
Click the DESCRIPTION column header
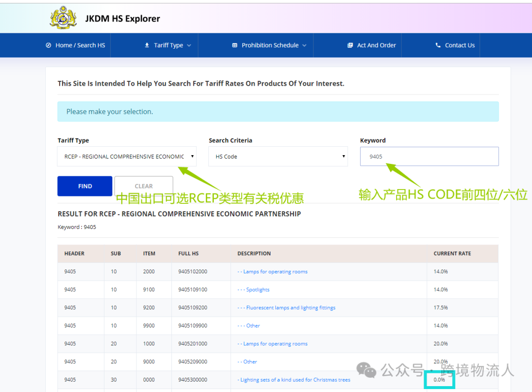[254, 253]
